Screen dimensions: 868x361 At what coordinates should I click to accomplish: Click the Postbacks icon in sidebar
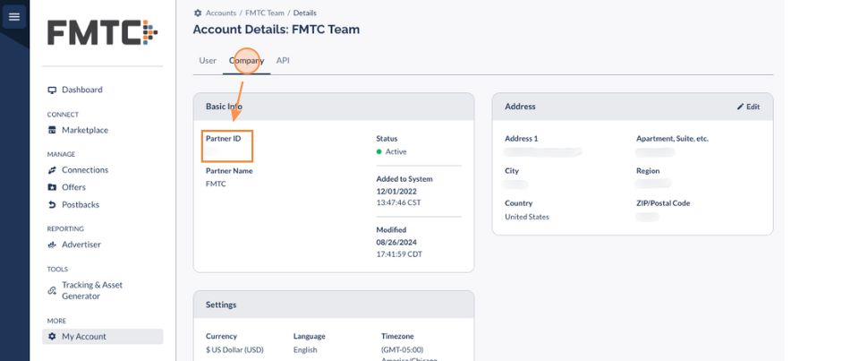pos(52,205)
